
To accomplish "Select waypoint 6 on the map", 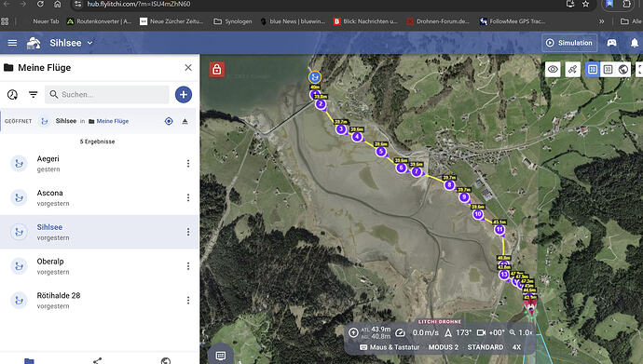I will [x=401, y=168].
